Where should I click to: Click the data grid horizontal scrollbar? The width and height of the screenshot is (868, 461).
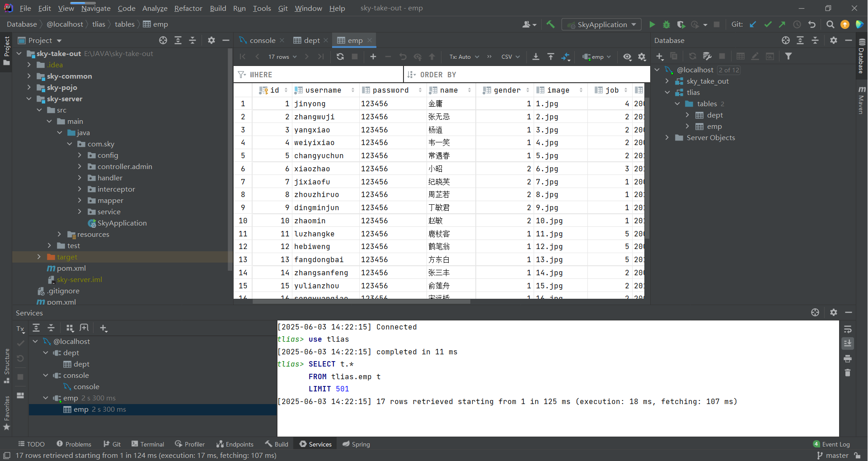pos(361,301)
